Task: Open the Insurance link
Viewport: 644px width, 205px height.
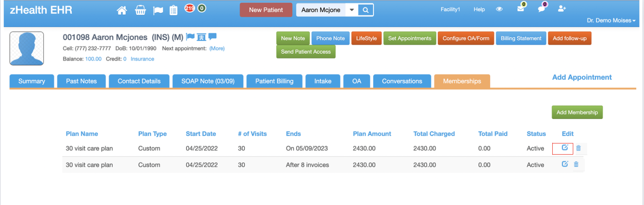Action: 142,59
